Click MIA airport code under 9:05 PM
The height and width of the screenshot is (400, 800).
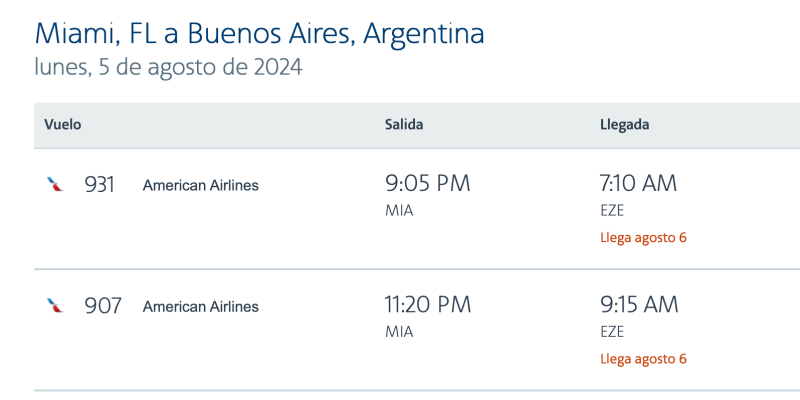[399, 210]
